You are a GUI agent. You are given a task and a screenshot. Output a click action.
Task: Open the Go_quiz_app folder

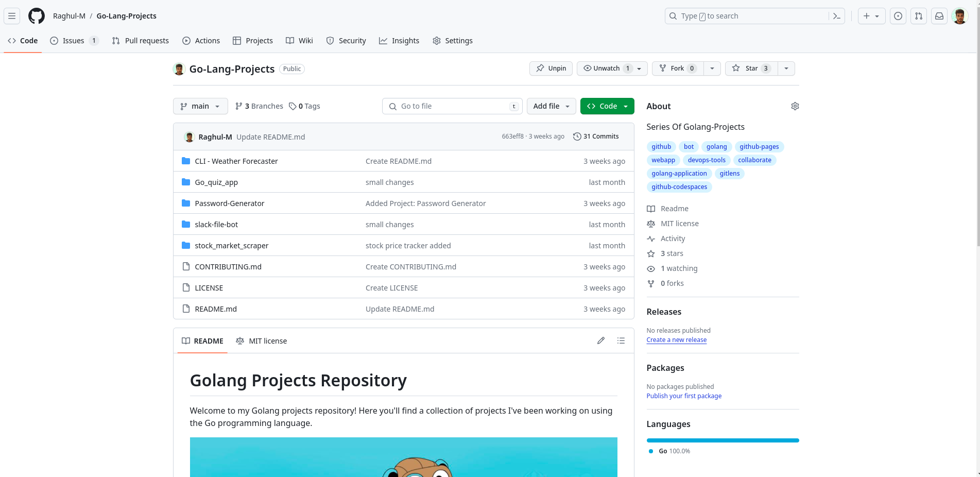216,182
